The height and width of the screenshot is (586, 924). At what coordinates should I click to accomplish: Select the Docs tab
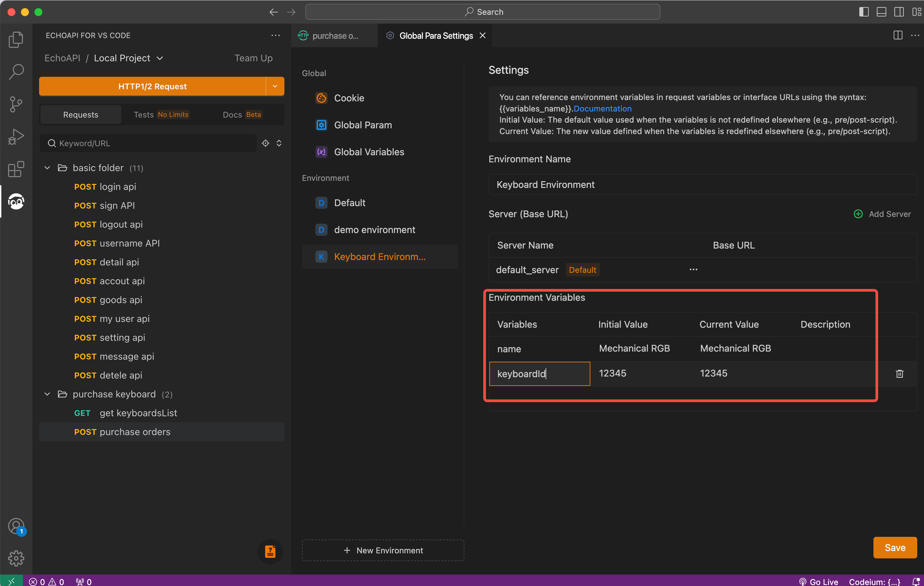tap(242, 114)
